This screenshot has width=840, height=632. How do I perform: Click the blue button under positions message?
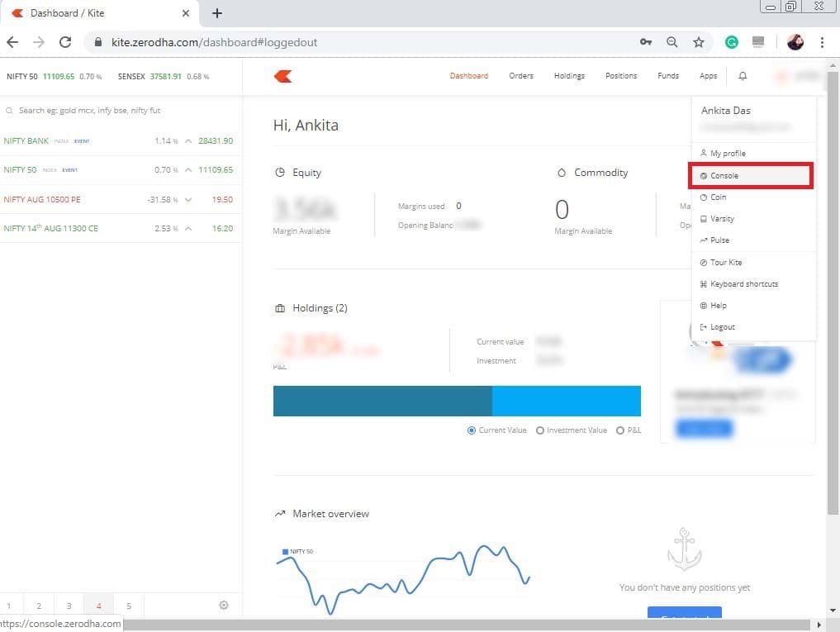[x=684, y=613]
